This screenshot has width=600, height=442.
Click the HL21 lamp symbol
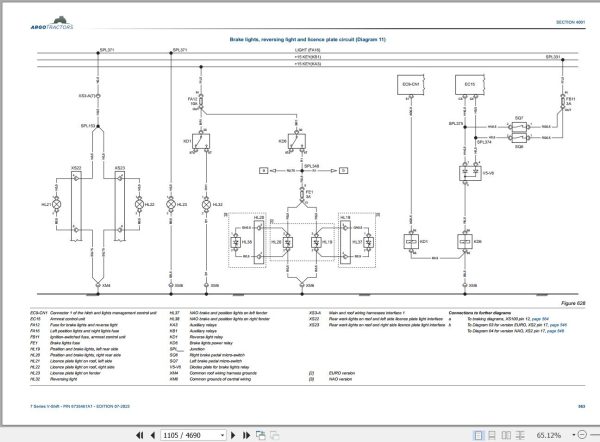tap(57, 204)
